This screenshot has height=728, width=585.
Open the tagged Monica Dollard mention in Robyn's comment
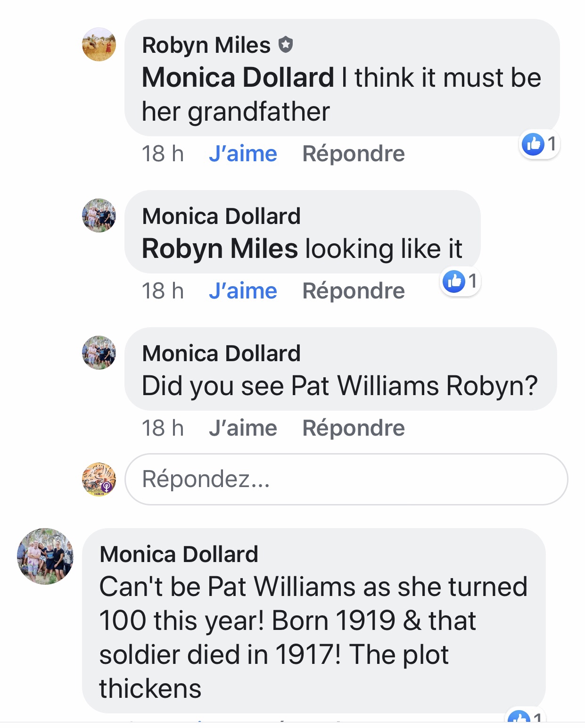pyautogui.click(x=238, y=77)
